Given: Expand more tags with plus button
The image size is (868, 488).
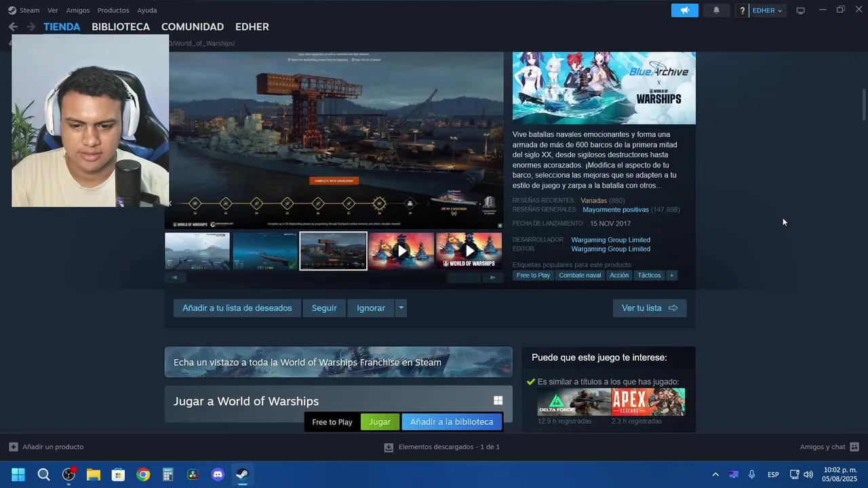Looking at the screenshot, I should click(671, 275).
